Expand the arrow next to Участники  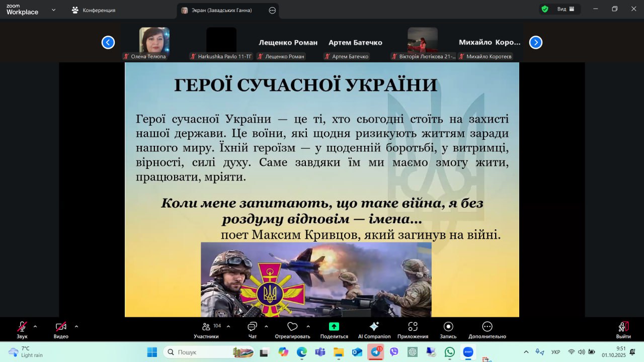click(x=228, y=326)
